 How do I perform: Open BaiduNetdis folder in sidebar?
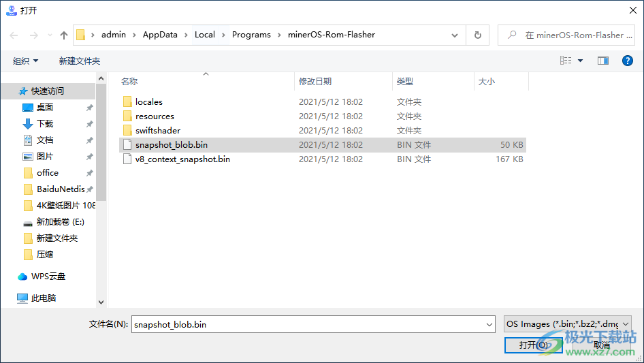coord(61,189)
